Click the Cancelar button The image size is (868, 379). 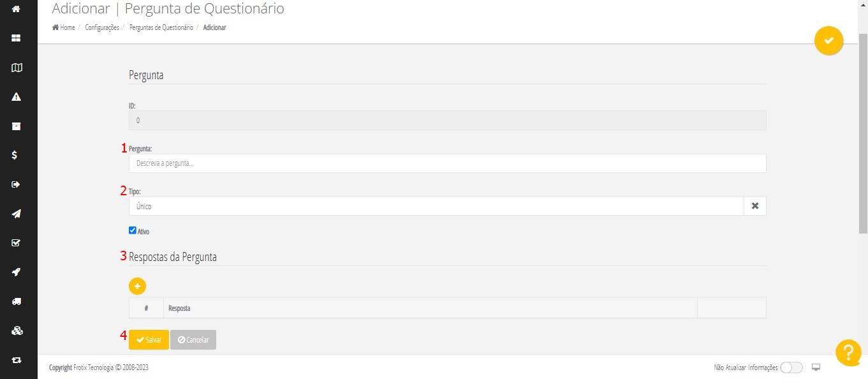[193, 340]
